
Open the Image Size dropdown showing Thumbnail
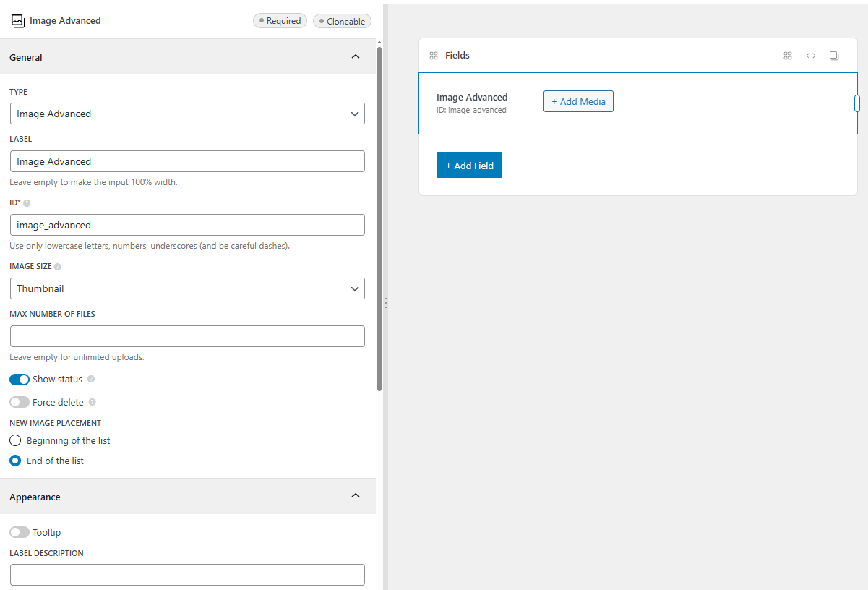(x=187, y=288)
